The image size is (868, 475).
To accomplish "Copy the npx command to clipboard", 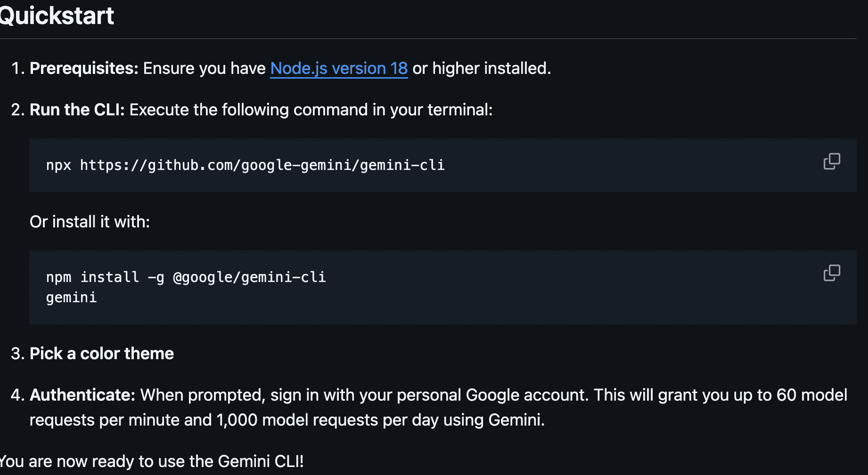I will pyautogui.click(x=832, y=161).
